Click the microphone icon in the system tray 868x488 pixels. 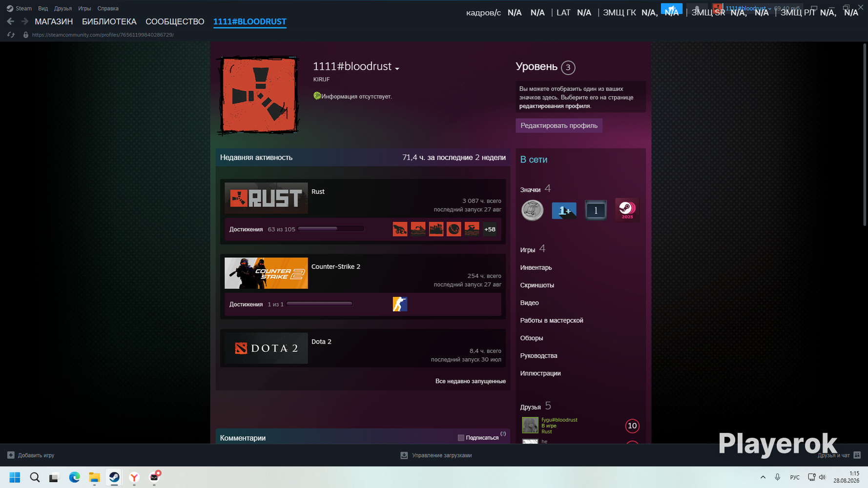click(x=777, y=477)
